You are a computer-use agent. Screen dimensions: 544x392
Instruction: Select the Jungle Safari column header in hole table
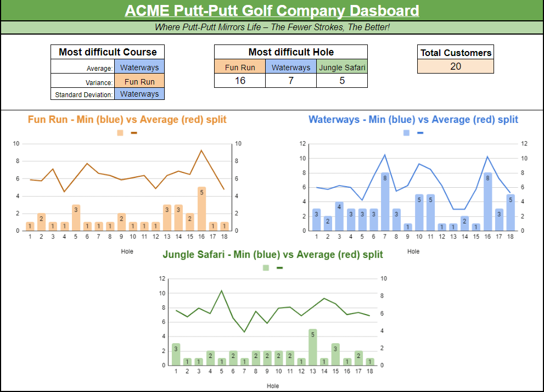(x=341, y=68)
